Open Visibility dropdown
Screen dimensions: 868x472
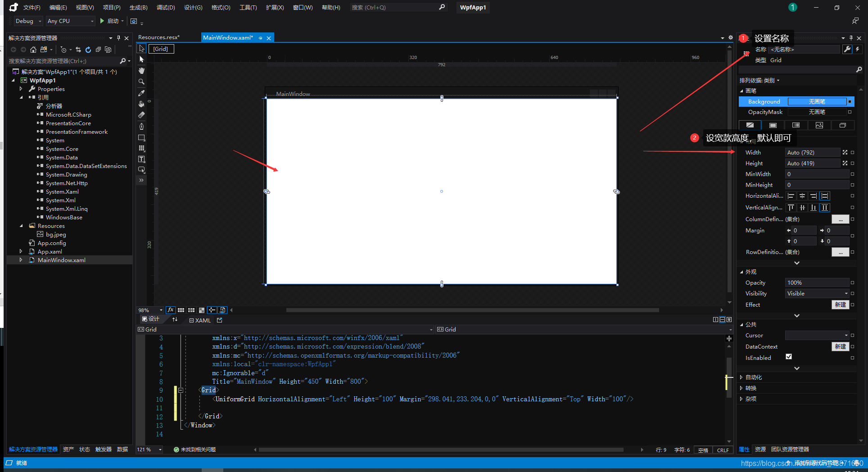point(817,294)
